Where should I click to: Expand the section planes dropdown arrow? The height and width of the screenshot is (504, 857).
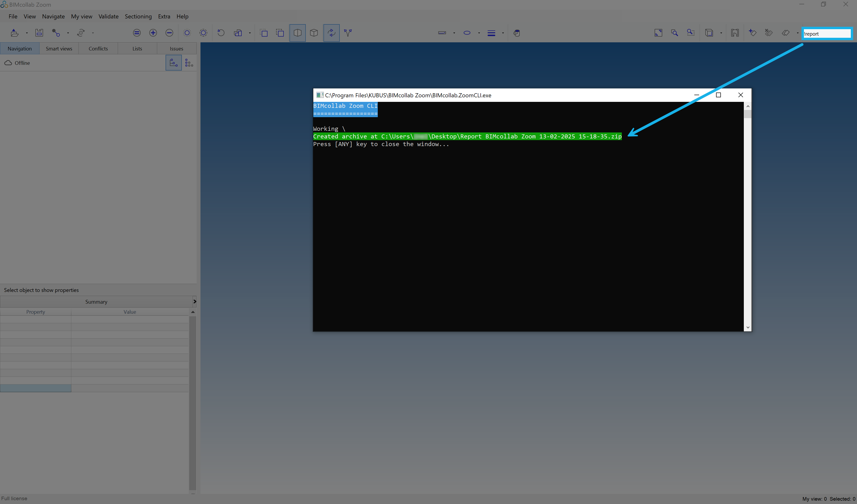[797, 33]
